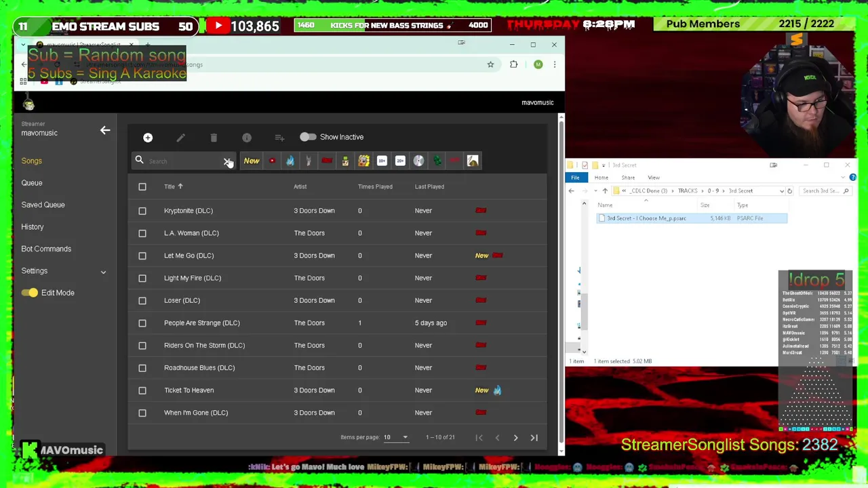Screen dimensions: 868x488
Task: Click the Search 3rd Secret box
Action: tap(825, 191)
